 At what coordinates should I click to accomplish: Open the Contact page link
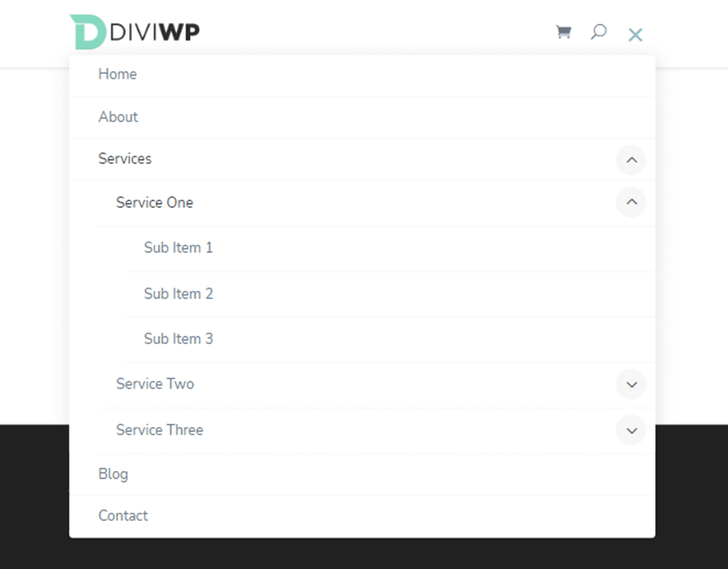[123, 515]
